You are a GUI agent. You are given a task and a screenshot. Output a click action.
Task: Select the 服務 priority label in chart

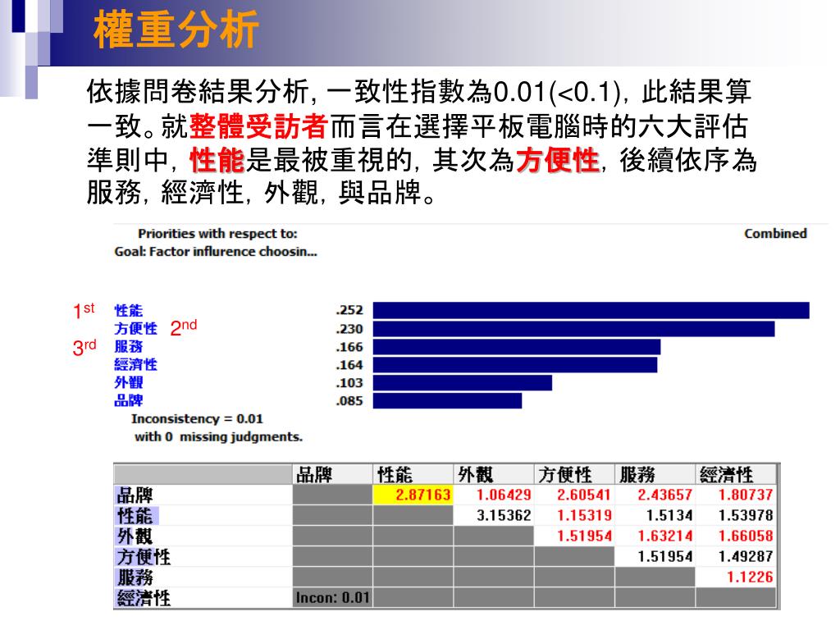click(x=129, y=347)
